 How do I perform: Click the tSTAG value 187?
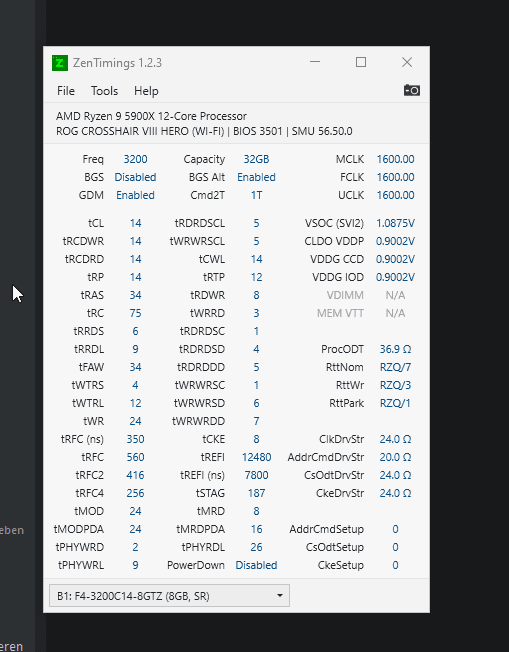click(256, 493)
